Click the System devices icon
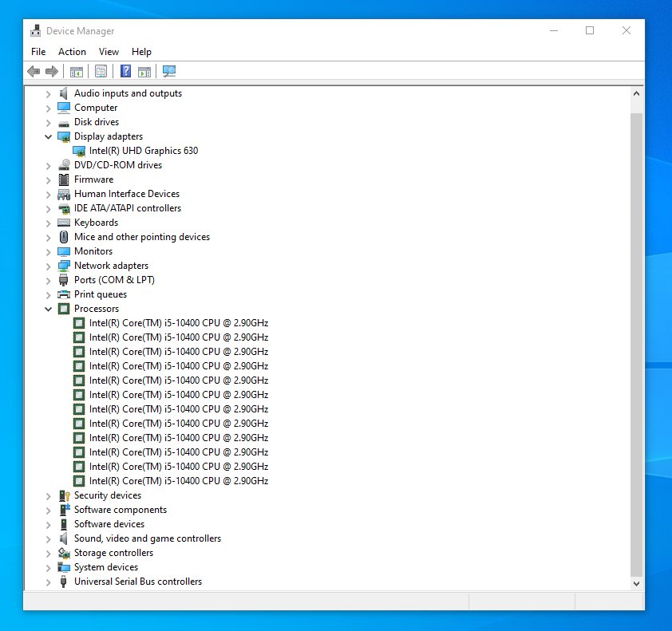 (64, 567)
